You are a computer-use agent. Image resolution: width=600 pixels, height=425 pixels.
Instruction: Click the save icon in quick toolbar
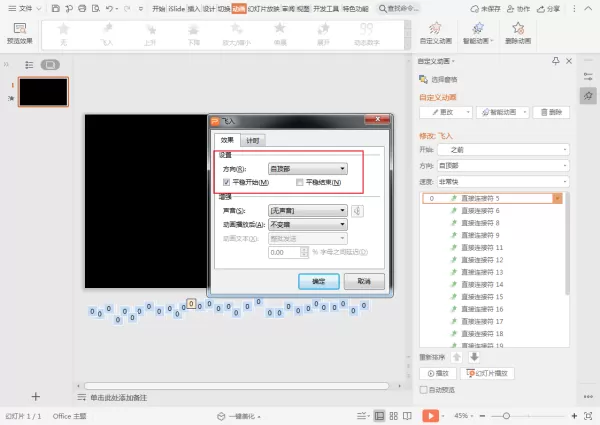[x=55, y=8]
